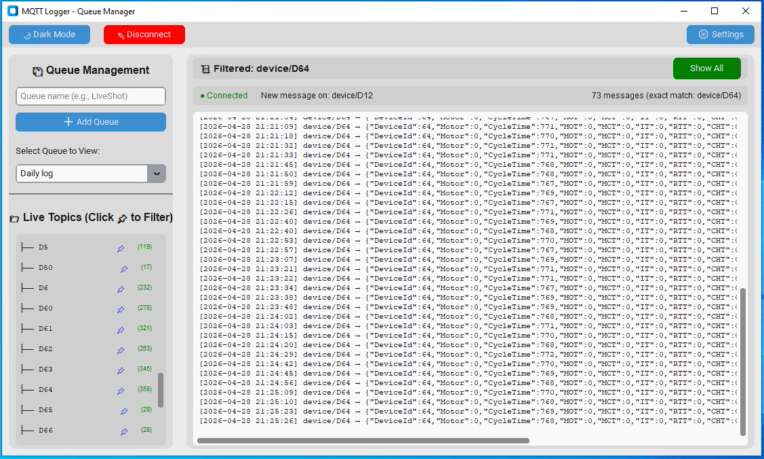764x459 pixels.
Task: Click the (358) count for D64
Action: click(145, 389)
